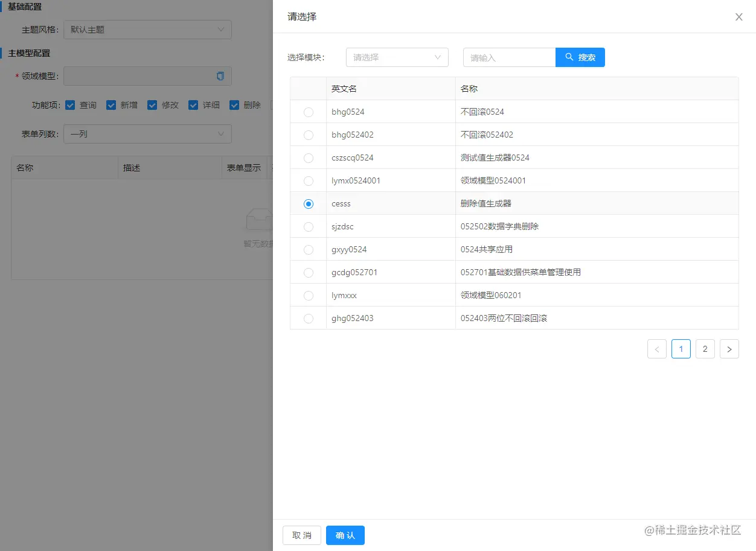Toggle the 查询 checkbox
This screenshot has height=551, width=756.
click(70, 105)
